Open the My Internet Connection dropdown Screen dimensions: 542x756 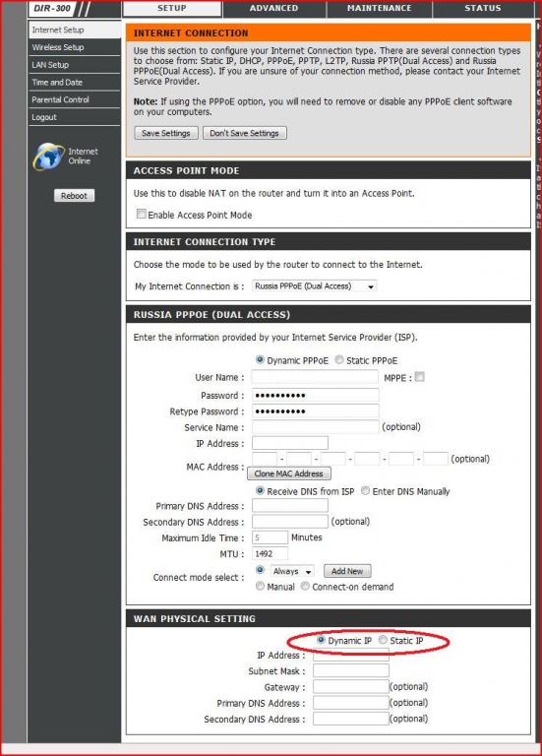[314, 285]
